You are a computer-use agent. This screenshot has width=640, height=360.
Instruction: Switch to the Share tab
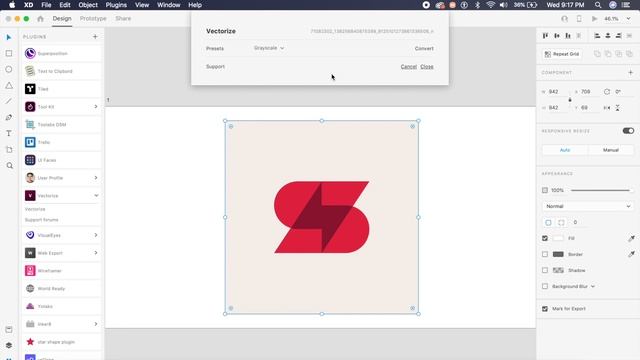click(x=123, y=19)
